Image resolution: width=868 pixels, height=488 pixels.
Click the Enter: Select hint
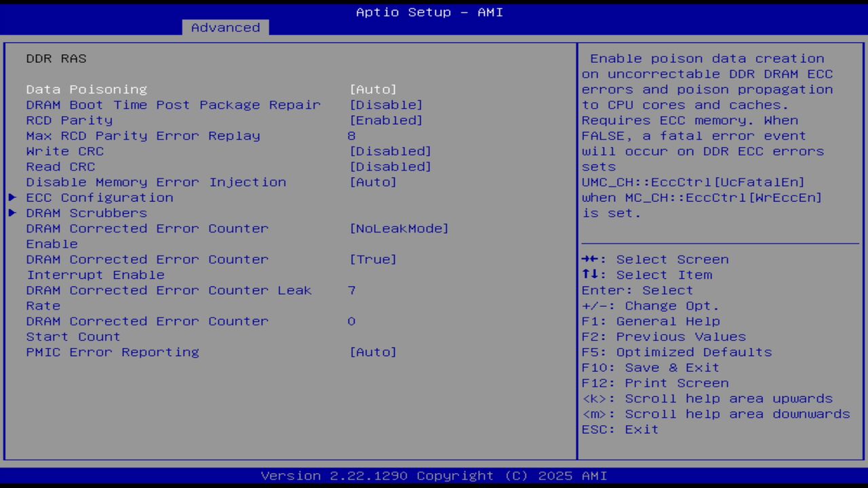coord(637,290)
